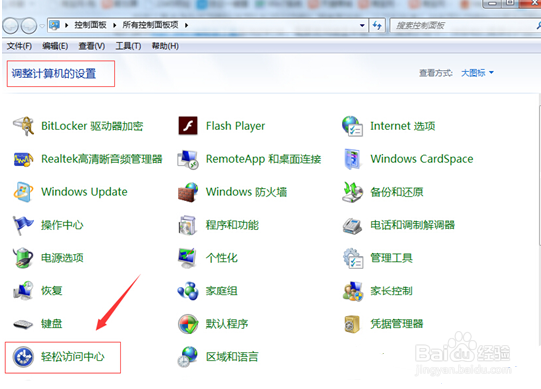Open the 程序和功能 icon
The width and height of the screenshot is (541, 389).
[188, 225]
